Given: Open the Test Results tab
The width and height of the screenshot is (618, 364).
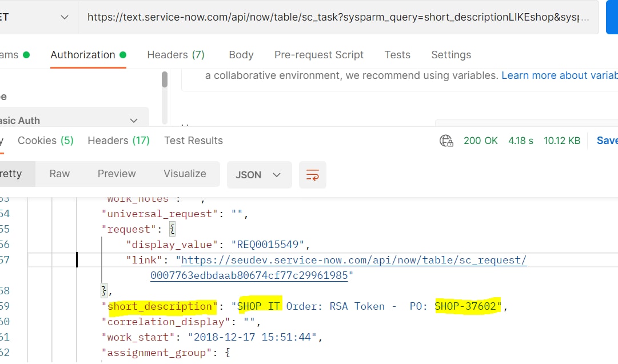Looking at the screenshot, I should (x=193, y=141).
